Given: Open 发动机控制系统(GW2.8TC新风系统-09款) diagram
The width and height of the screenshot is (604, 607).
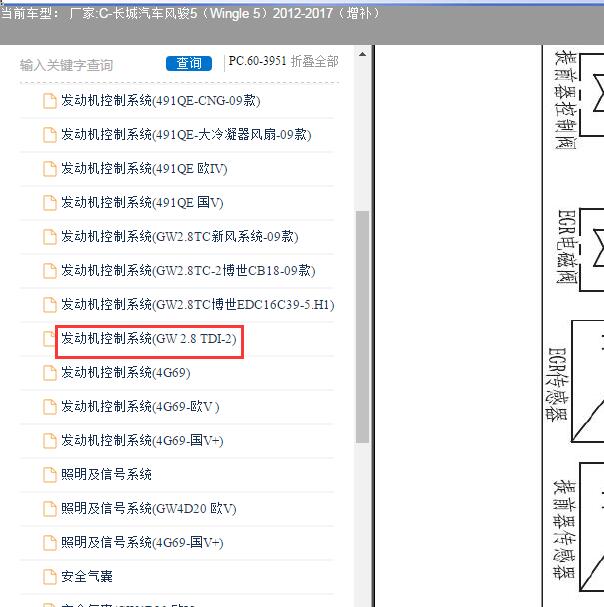Looking at the screenshot, I should coord(180,237).
